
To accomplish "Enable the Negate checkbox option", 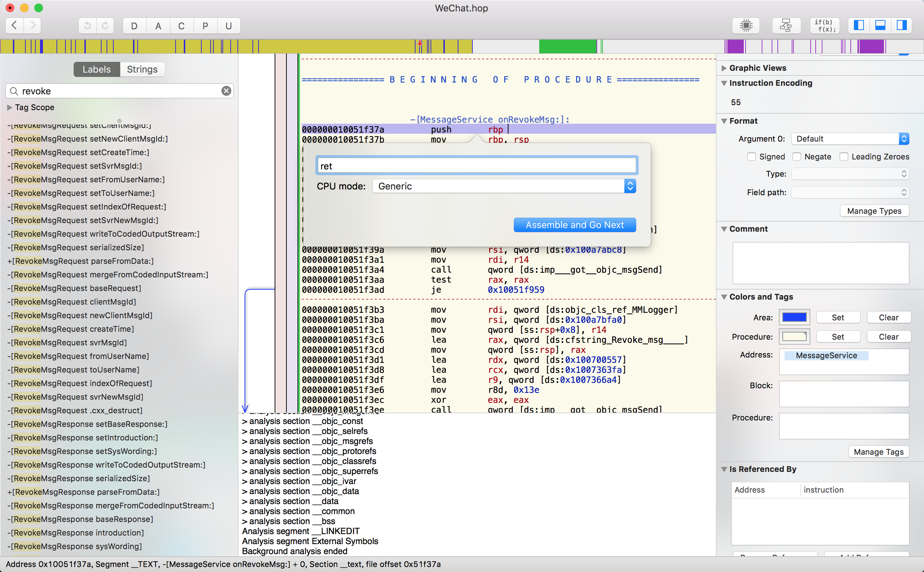I will click(797, 156).
